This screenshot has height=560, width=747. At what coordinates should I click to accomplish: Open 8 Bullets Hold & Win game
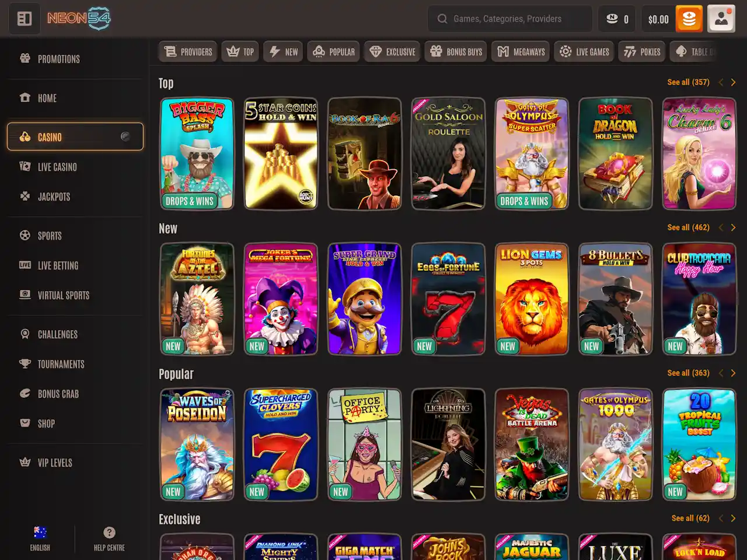[616, 299]
